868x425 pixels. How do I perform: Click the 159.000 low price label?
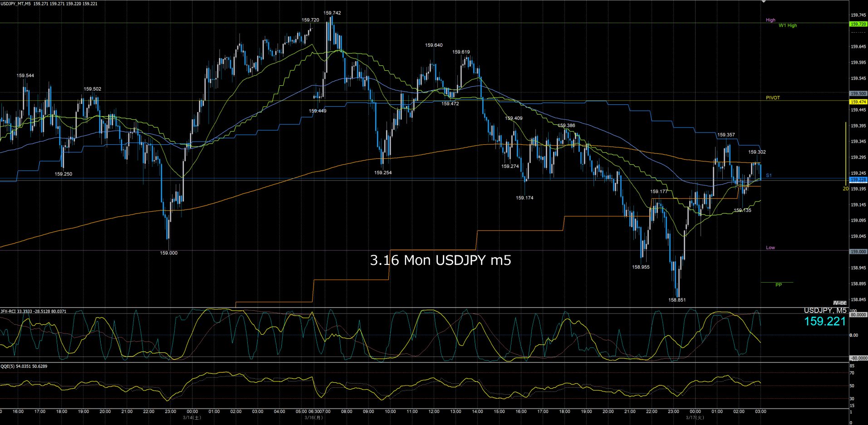pyautogui.click(x=169, y=253)
